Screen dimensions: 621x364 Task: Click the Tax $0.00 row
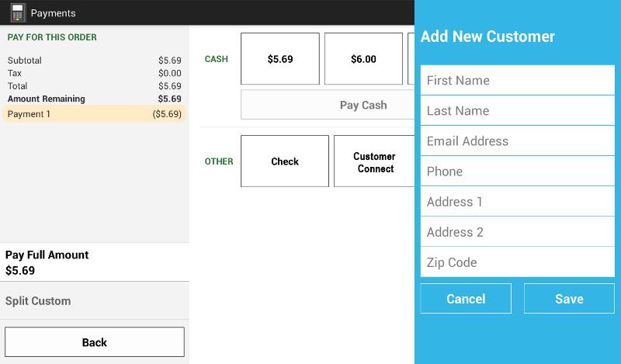tap(95, 73)
